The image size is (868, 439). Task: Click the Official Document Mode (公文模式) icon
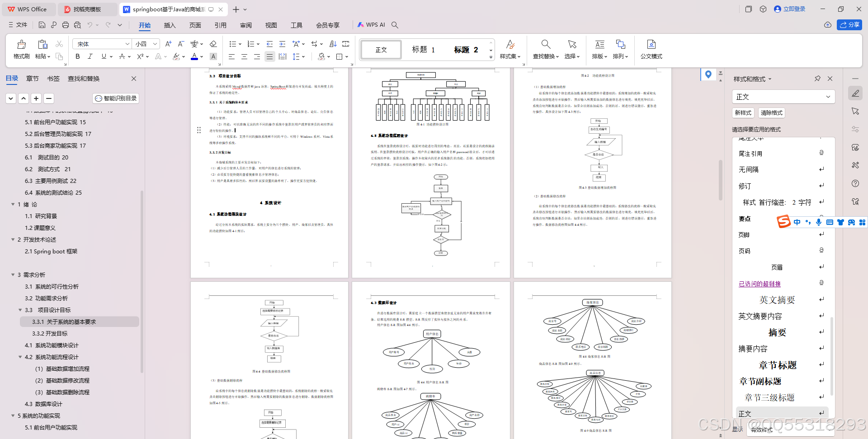click(651, 44)
